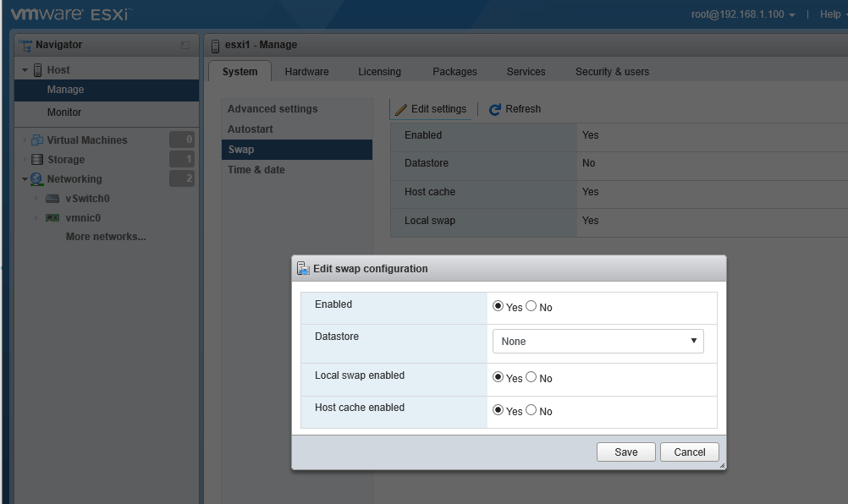The width and height of the screenshot is (848, 504).
Task: Open More networks link in Navigator
Action: pos(106,237)
